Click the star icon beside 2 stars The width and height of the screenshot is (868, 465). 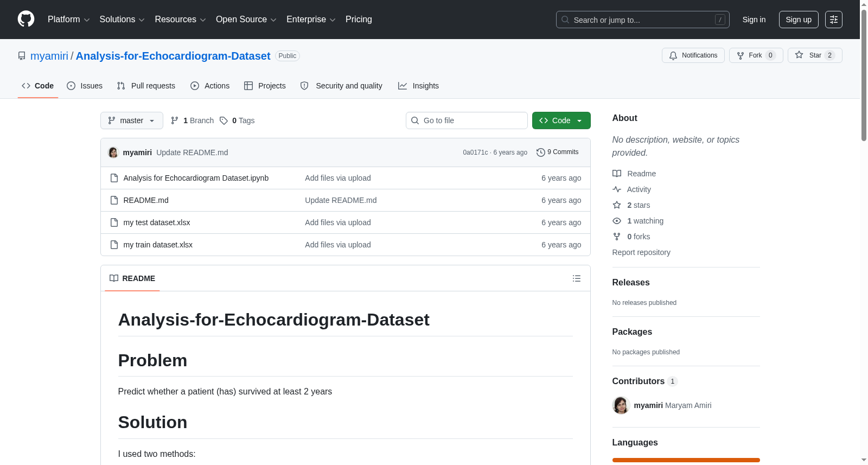coord(617,205)
